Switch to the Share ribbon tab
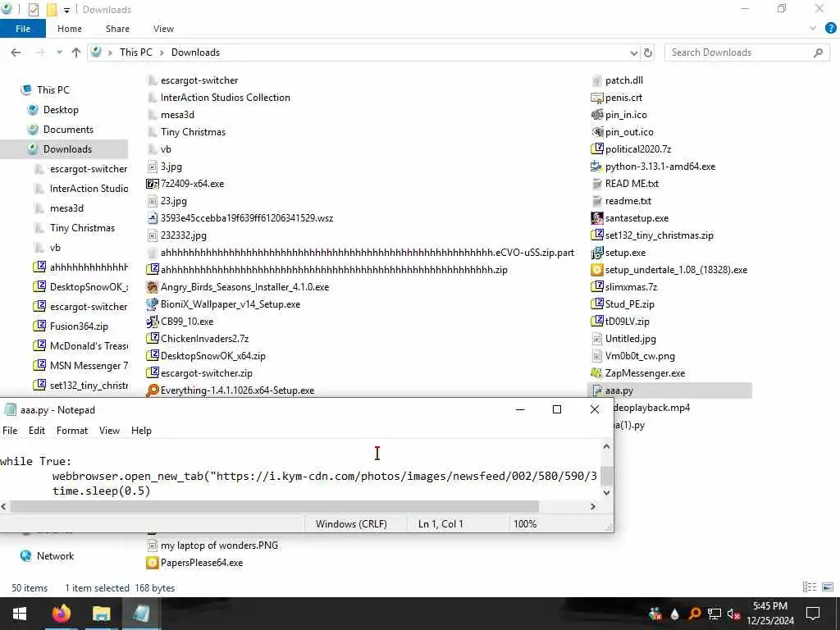This screenshot has height=630, width=840. [117, 29]
